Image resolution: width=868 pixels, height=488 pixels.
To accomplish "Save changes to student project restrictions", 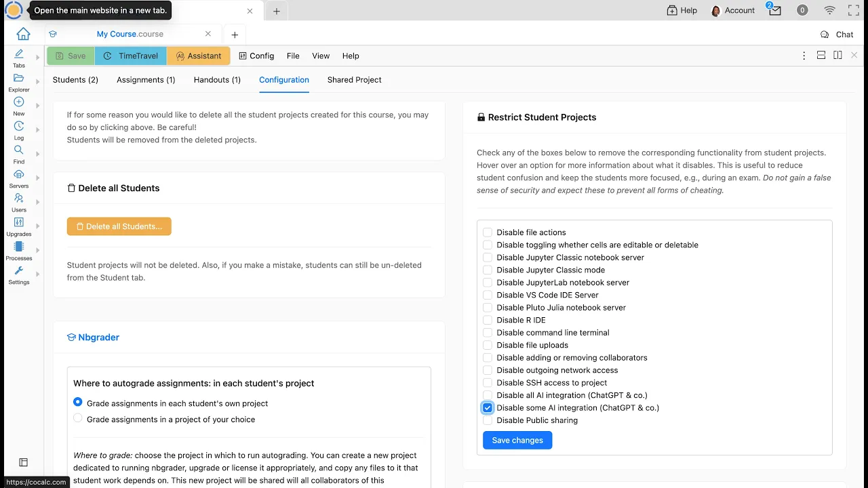I will tap(517, 441).
